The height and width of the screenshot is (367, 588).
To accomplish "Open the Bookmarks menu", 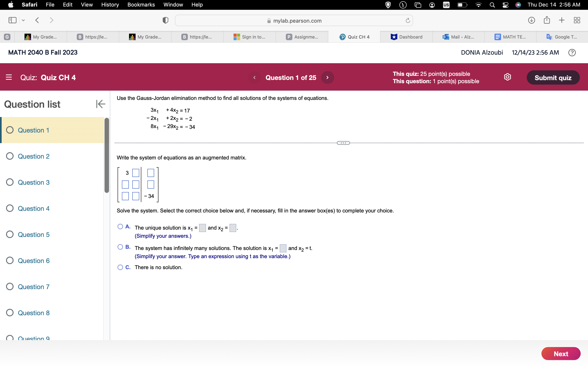I will tap(141, 5).
